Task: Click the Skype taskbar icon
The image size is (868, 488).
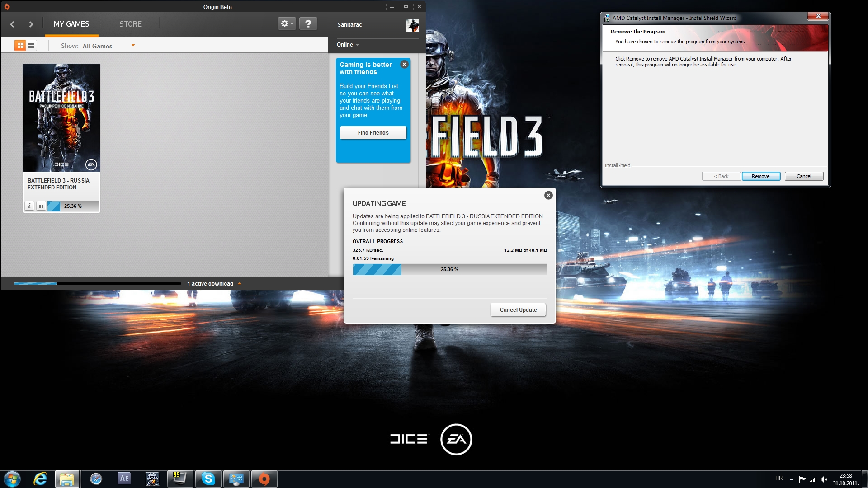Action: point(207,479)
